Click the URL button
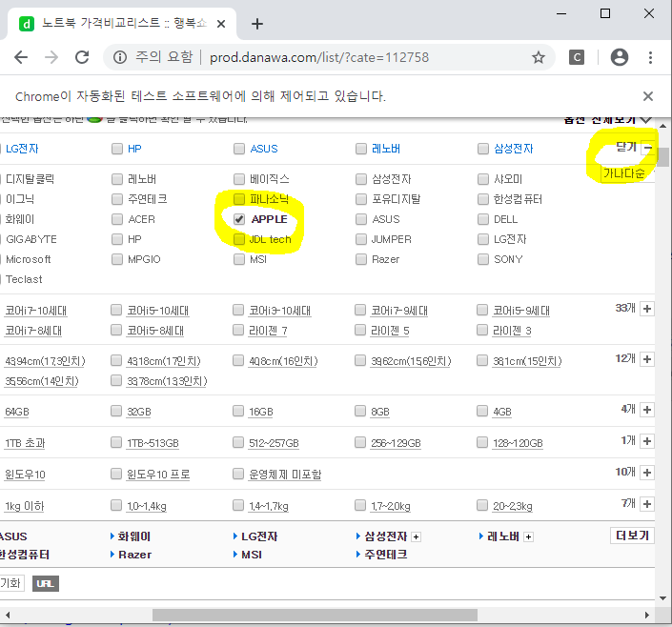This screenshot has height=627, width=672. 46,584
